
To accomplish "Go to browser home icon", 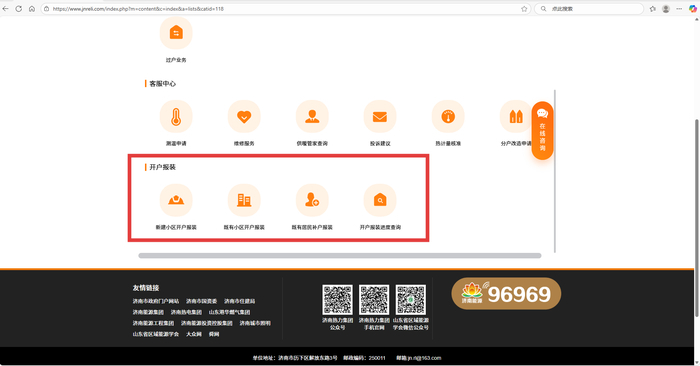I will click(32, 8).
